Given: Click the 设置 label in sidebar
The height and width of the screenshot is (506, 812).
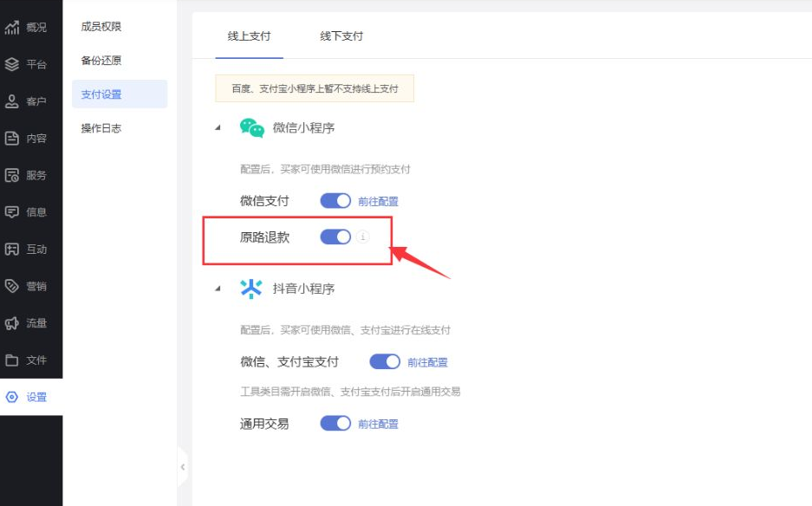Looking at the screenshot, I should [36, 397].
